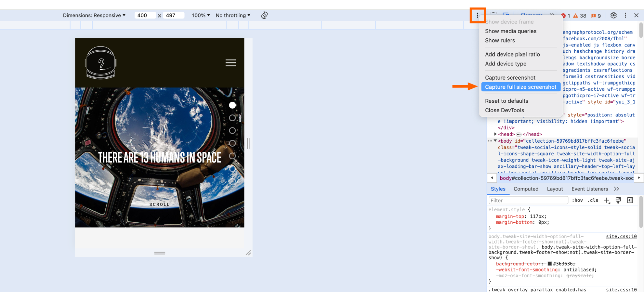644x292 pixels.
Task: Click the Styles Filter input field
Action: click(528, 200)
